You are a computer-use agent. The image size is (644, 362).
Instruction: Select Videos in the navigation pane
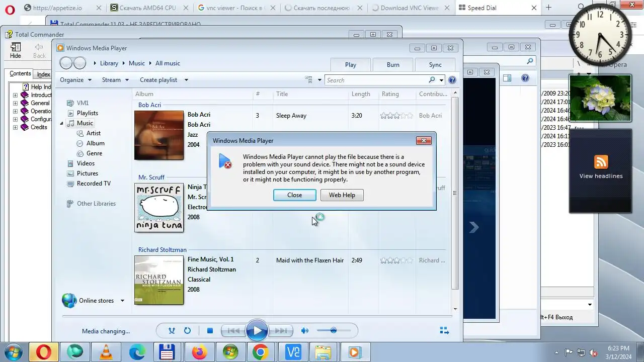pyautogui.click(x=86, y=163)
